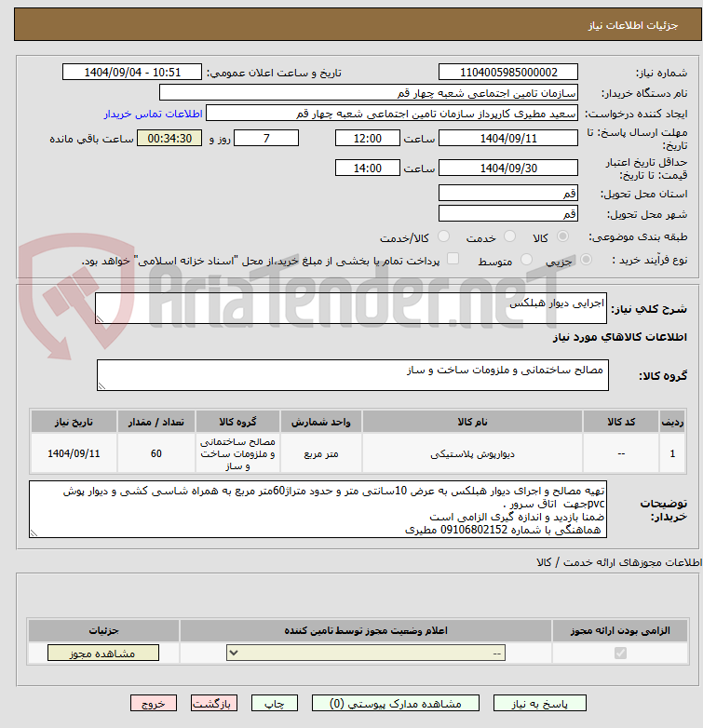Click the گروه کالا column header
Screen dimensions: 703x728
237,422
